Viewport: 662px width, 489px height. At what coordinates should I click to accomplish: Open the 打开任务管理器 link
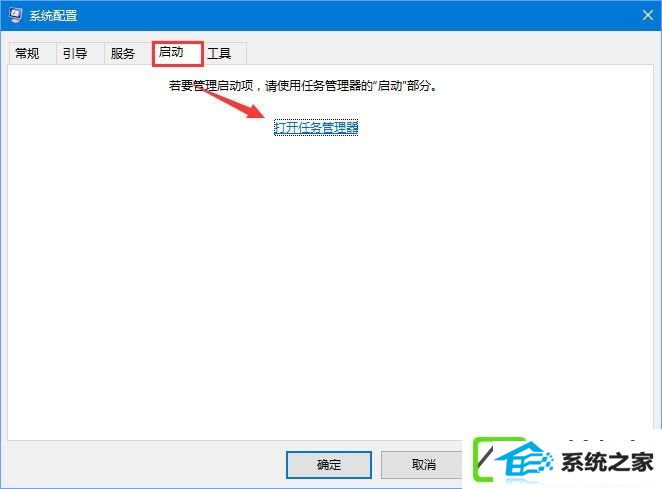[x=316, y=128]
